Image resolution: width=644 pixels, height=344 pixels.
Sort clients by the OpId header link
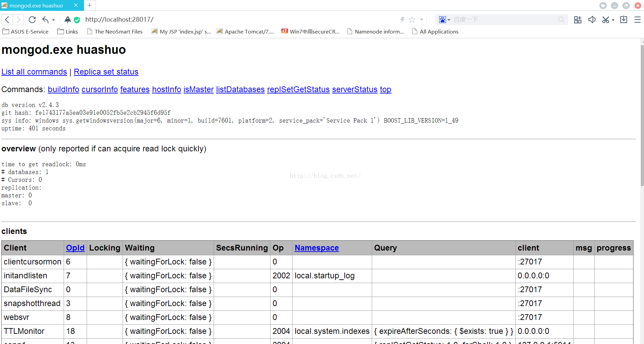coord(75,248)
